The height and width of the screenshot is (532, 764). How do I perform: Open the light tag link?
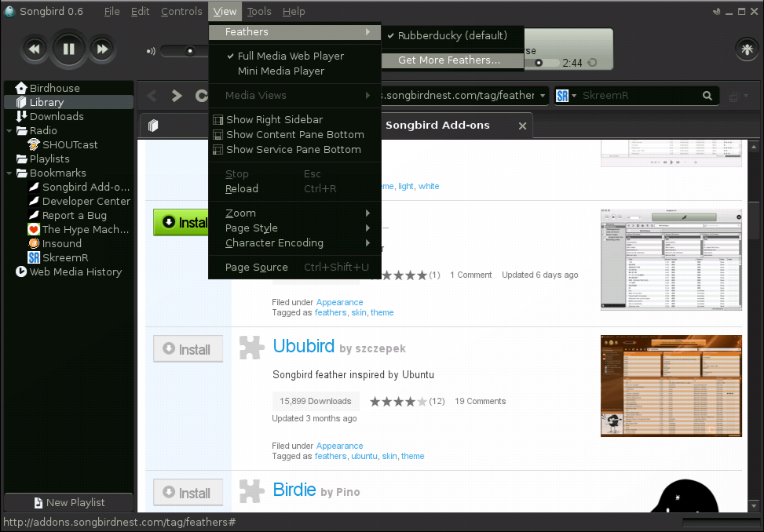[405, 186]
